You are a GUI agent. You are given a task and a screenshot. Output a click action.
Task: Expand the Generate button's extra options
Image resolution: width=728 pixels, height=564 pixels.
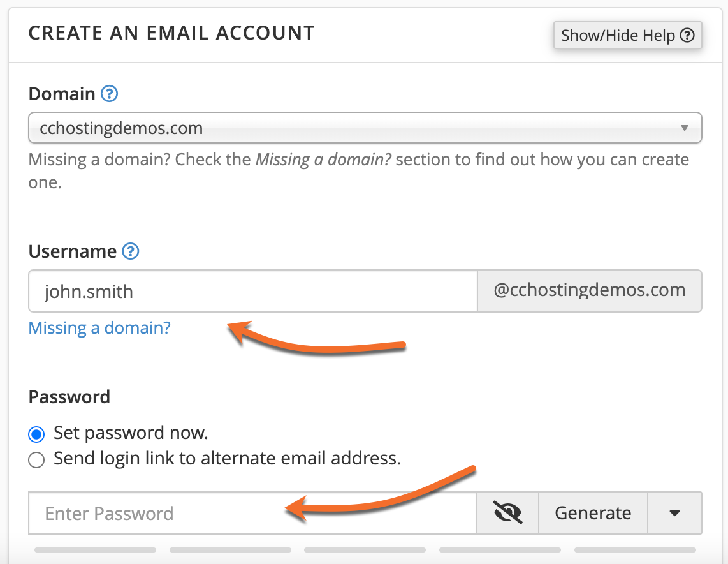click(675, 513)
